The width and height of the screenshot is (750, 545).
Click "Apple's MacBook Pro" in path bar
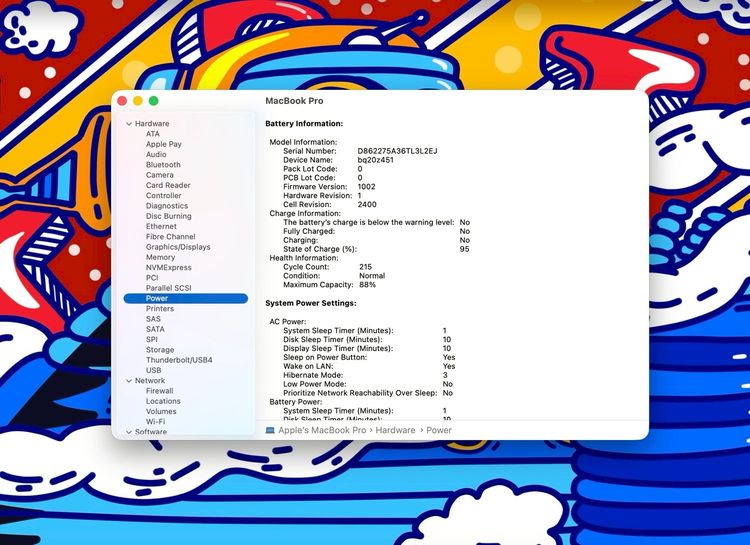click(322, 430)
